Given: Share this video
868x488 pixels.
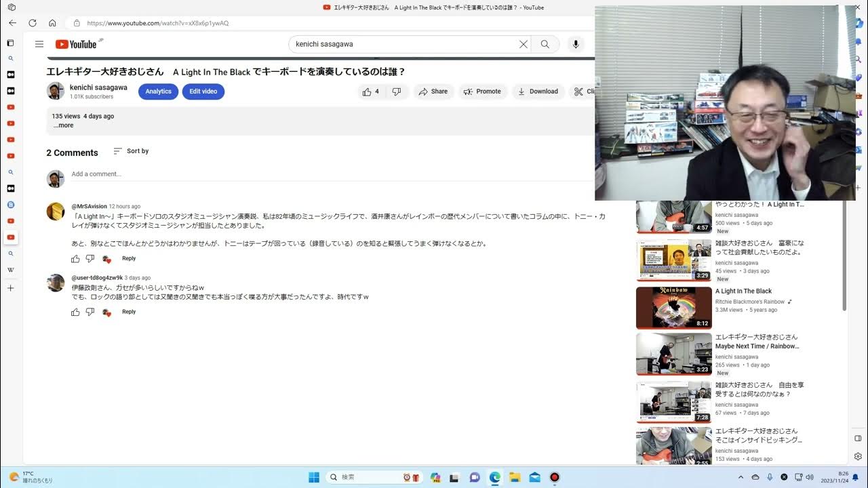Looking at the screenshot, I should coord(433,91).
